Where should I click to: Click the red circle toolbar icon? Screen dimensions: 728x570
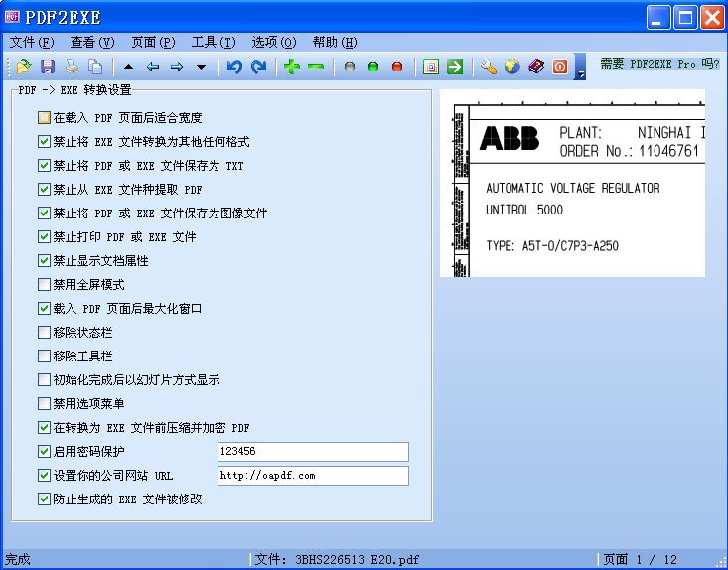point(397,67)
